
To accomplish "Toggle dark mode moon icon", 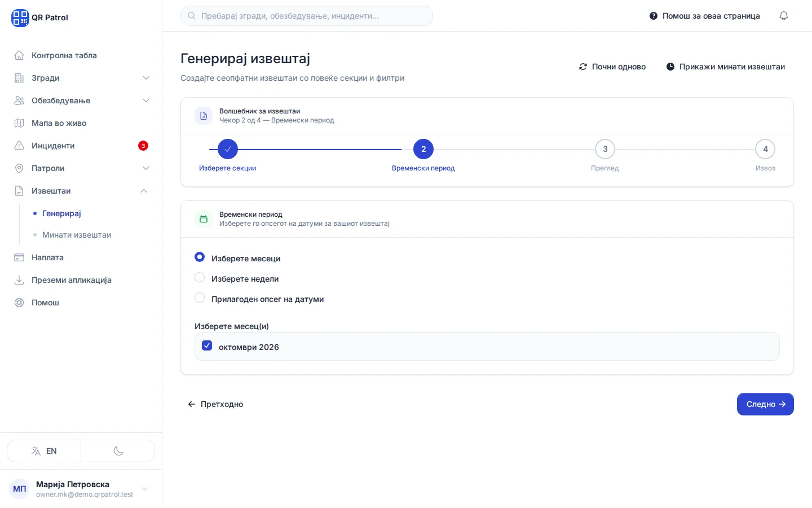I will pyautogui.click(x=118, y=451).
